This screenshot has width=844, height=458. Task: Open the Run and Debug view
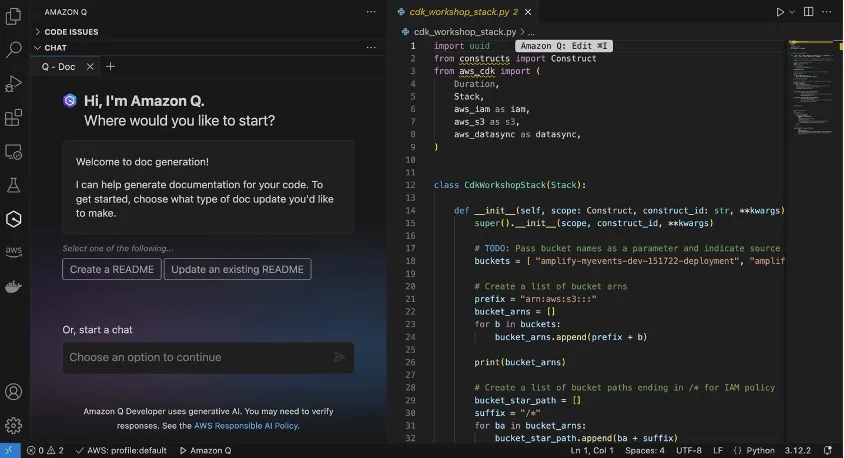(13, 83)
